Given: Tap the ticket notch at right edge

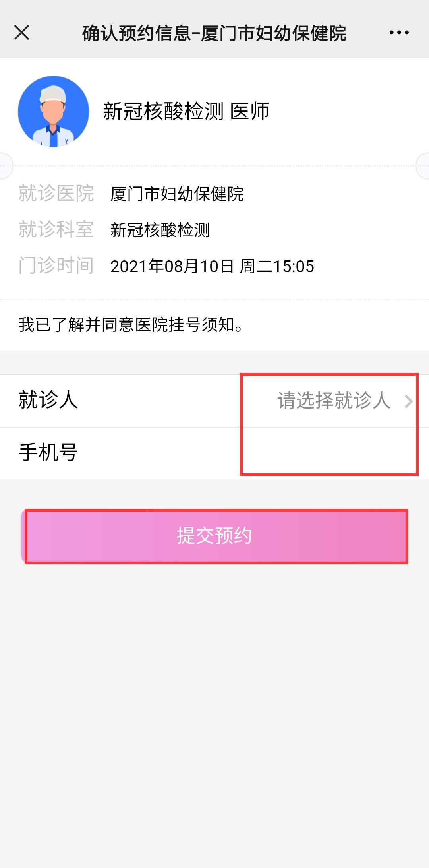Looking at the screenshot, I should (x=423, y=166).
